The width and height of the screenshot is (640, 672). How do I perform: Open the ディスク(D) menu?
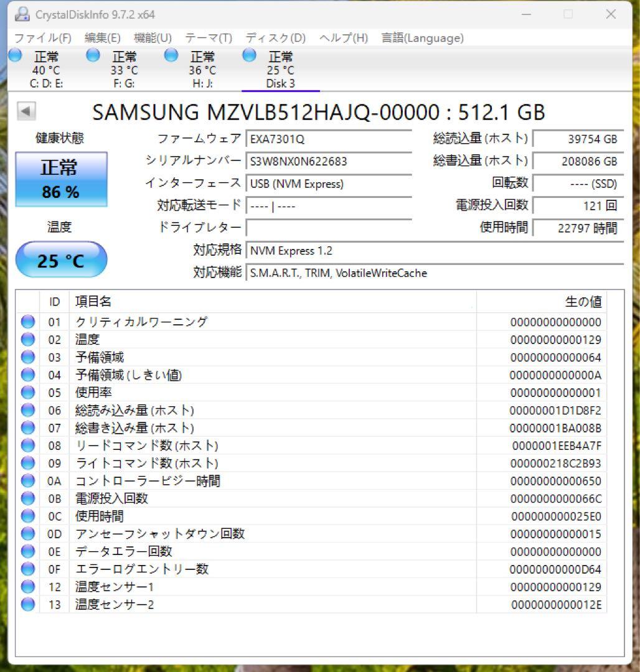276,38
